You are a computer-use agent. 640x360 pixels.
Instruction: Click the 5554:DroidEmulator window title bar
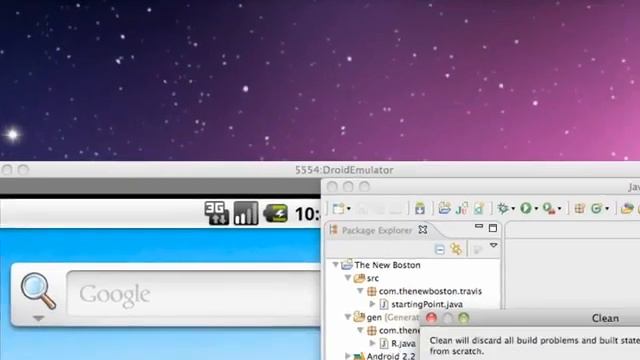tap(320, 170)
